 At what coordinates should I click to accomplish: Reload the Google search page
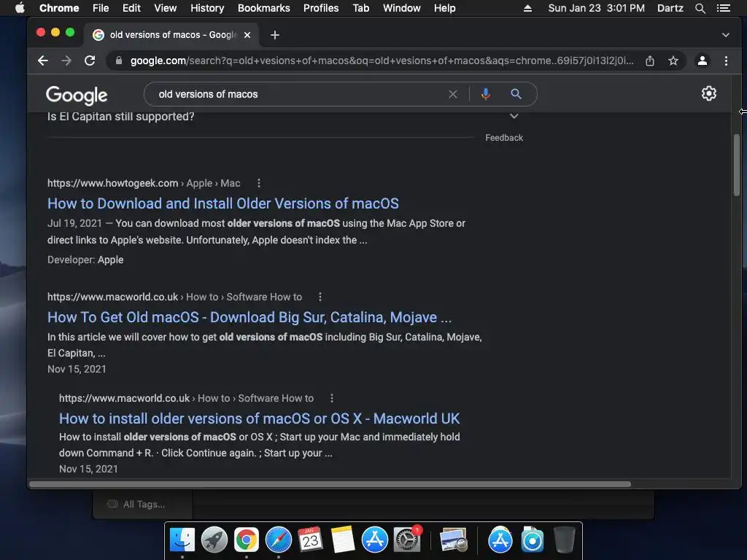coord(90,61)
